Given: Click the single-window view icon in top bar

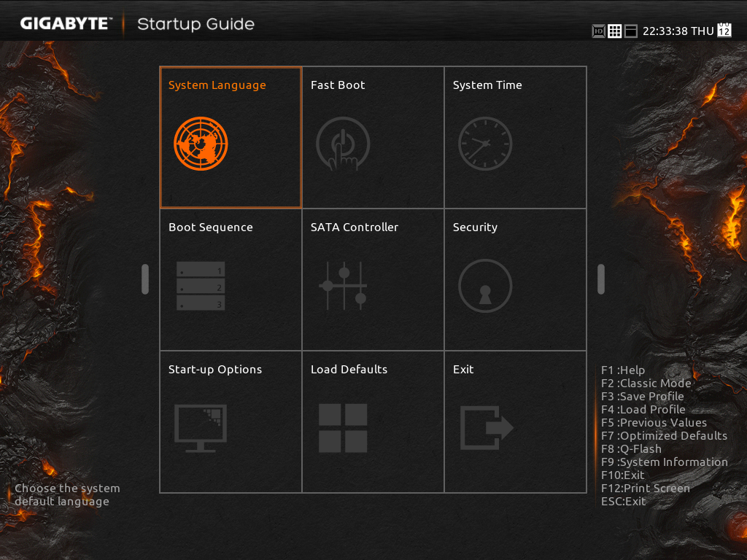Looking at the screenshot, I should [x=631, y=31].
